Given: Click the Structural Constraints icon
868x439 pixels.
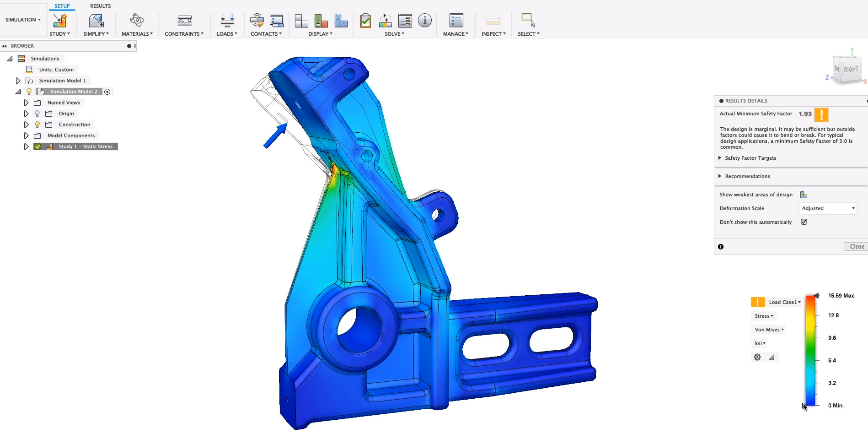Looking at the screenshot, I should (x=184, y=21).
